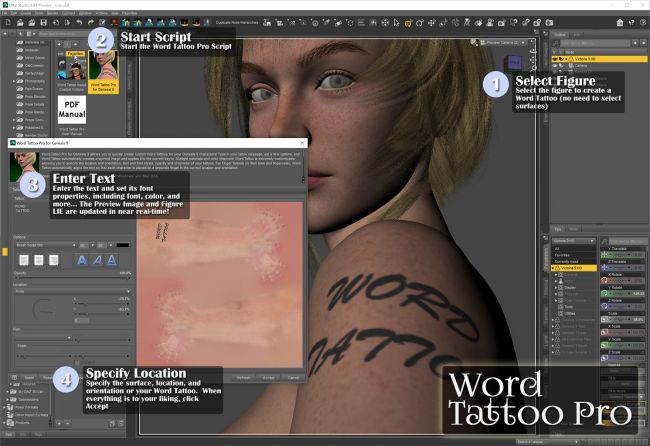Click the Cancel button in the dialog
Screen dimensions: 650x446
pos(291,378)
